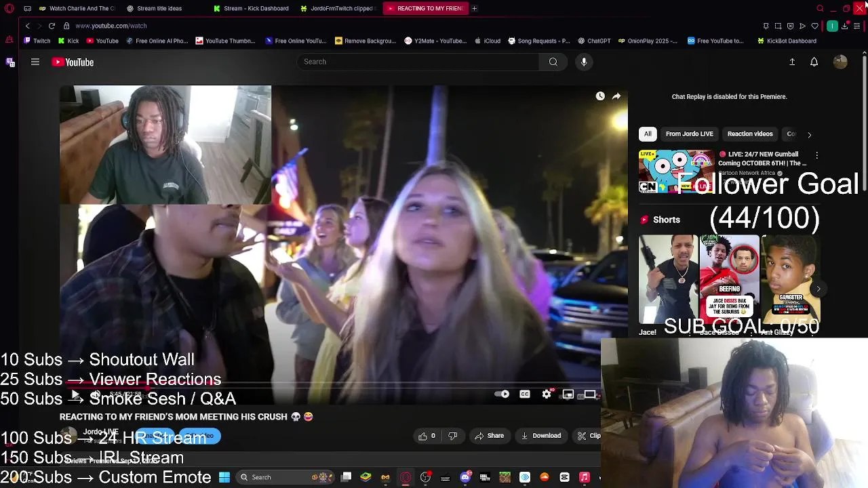Show more filter chips with right arrow
Screen dimensions: 868x488
click(809, 135)
